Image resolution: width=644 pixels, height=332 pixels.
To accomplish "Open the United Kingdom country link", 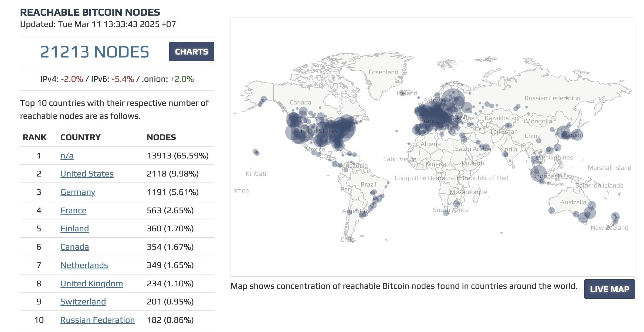I will click(x=92, y=283).
